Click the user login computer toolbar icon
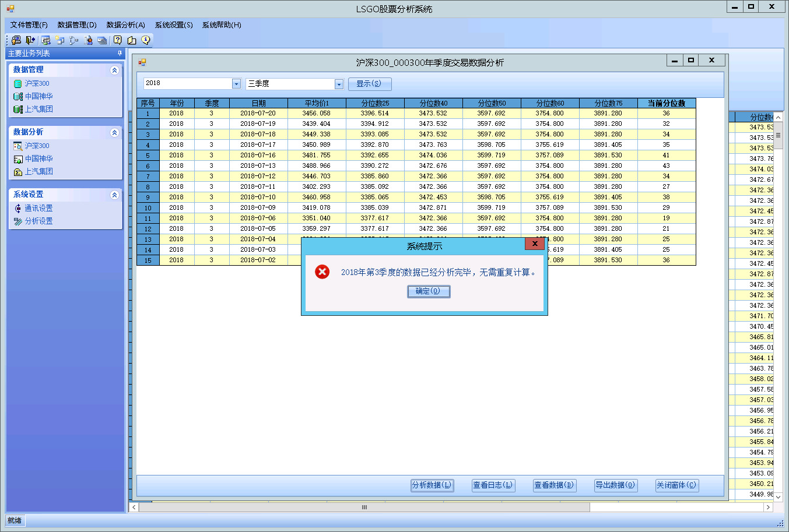Image resolution: width=789 pixels, height=532 pixels. click(x=16, y=40)
